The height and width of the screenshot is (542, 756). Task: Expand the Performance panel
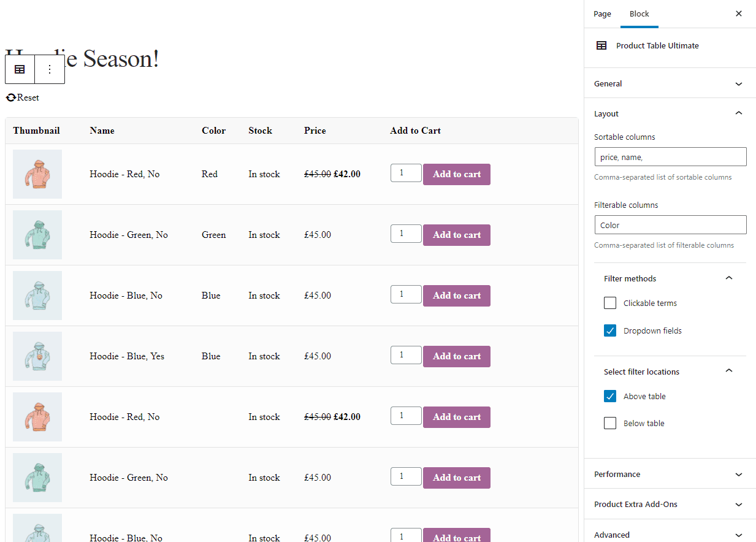[x=670, y=474]
